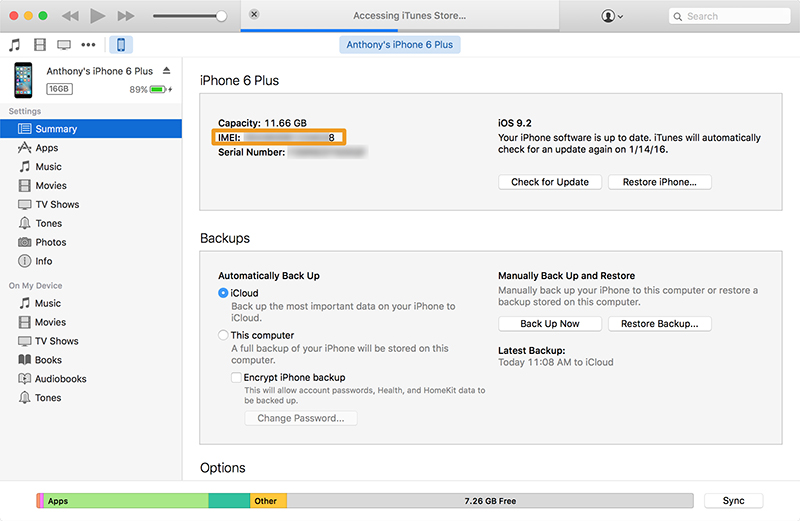Open Apps in Settings sidebar

[91, 147]
